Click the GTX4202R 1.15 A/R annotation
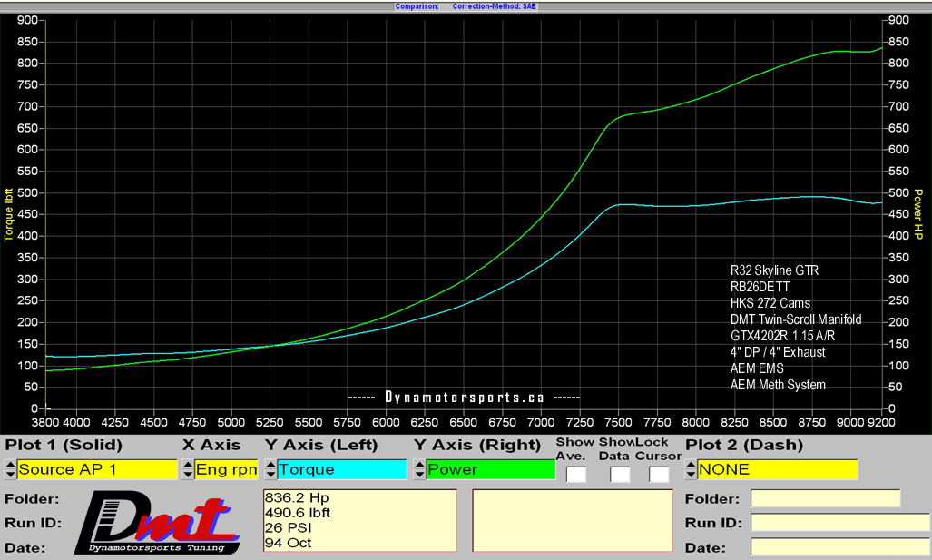 pos(783,336)
